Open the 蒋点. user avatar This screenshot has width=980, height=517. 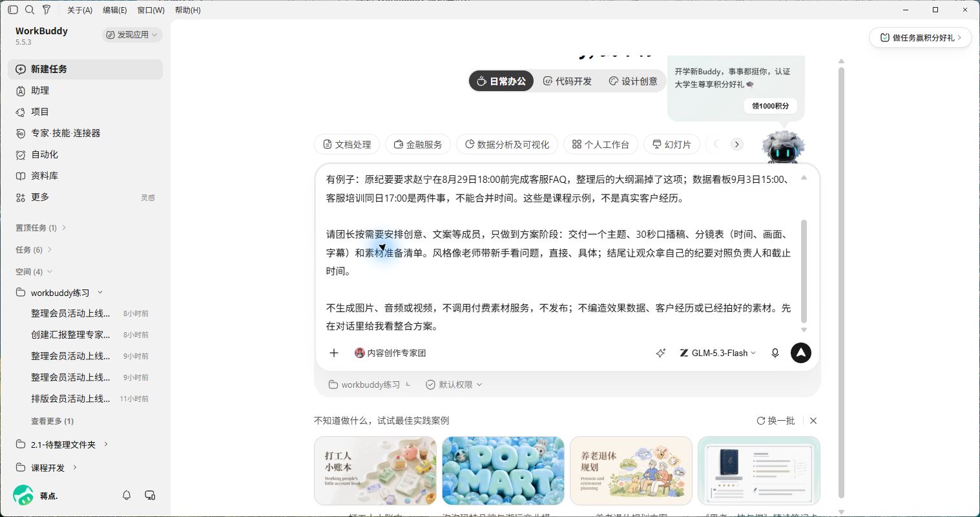[x=23, y=496]
